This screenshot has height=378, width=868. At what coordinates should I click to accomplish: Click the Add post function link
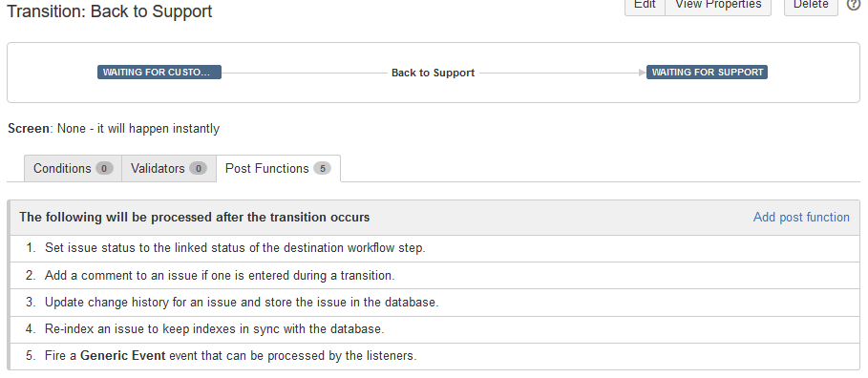click(x=801, y=217)
